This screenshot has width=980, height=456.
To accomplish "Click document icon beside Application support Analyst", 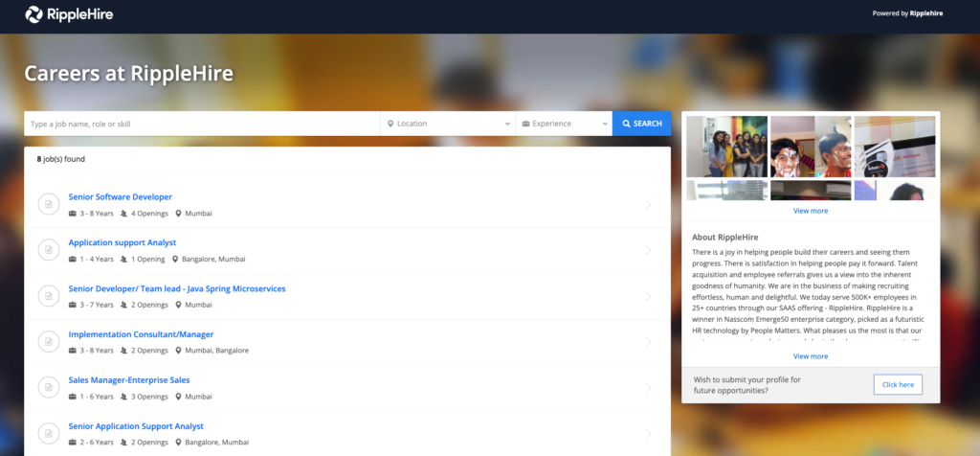I will (x=49, y=250).
